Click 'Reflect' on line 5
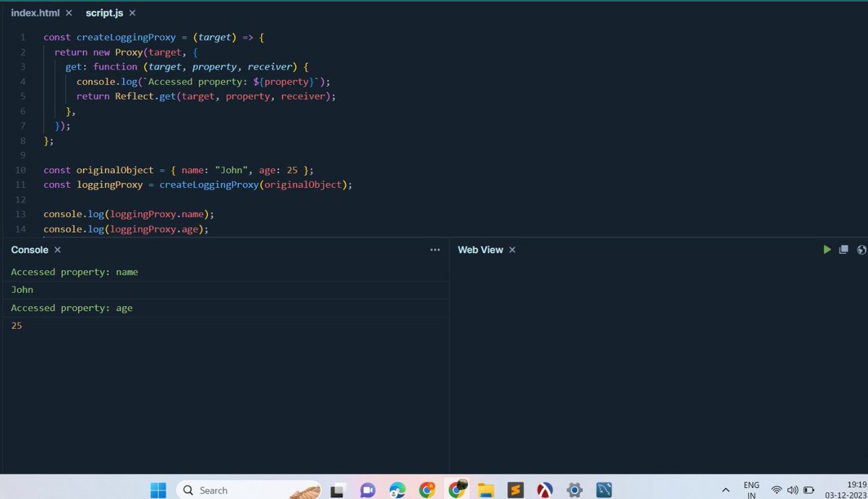This screenshot has height=499, width=868. click(135, 96)
